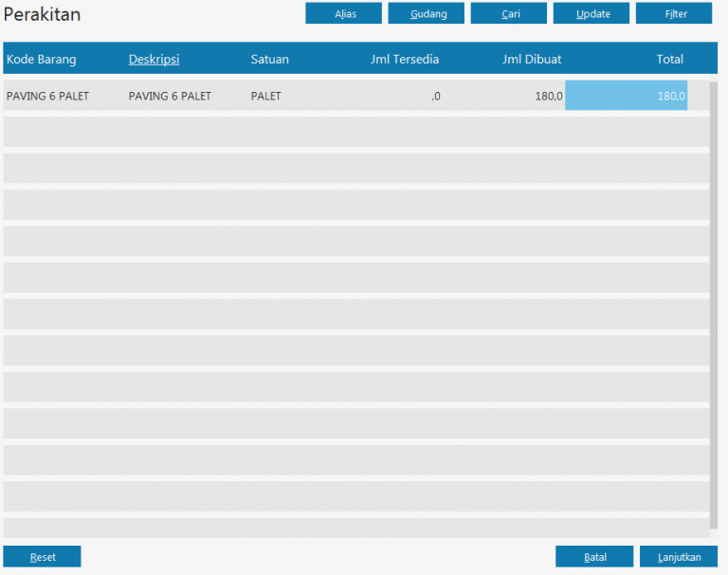Click the first empty row below PAVING
Viewport: 728px width, 575px height.
pos(355,132)
